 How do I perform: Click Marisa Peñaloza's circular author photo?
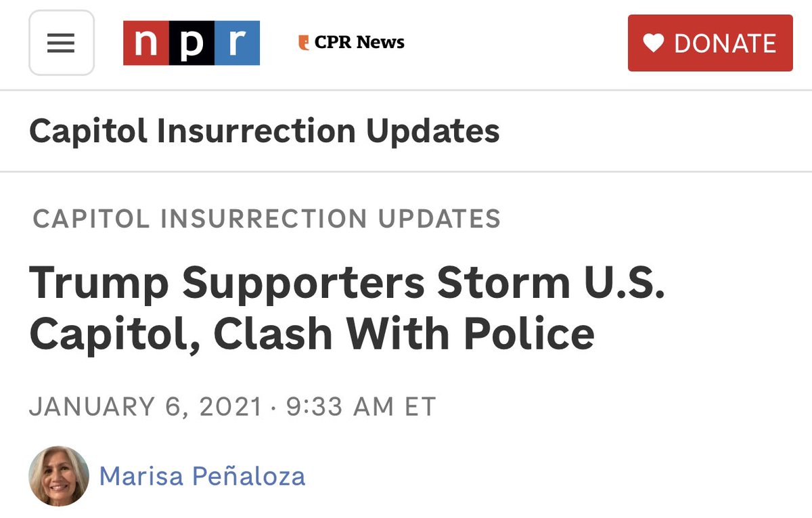pyautogui.click(x=59, y=476)
